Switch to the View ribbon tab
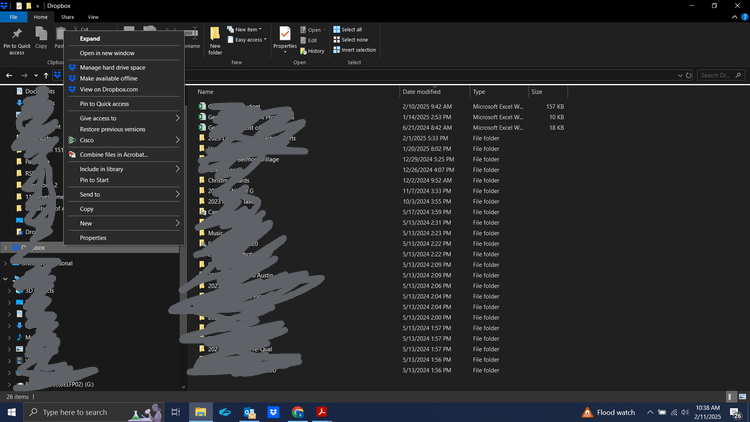 click(x=93, y=17)
